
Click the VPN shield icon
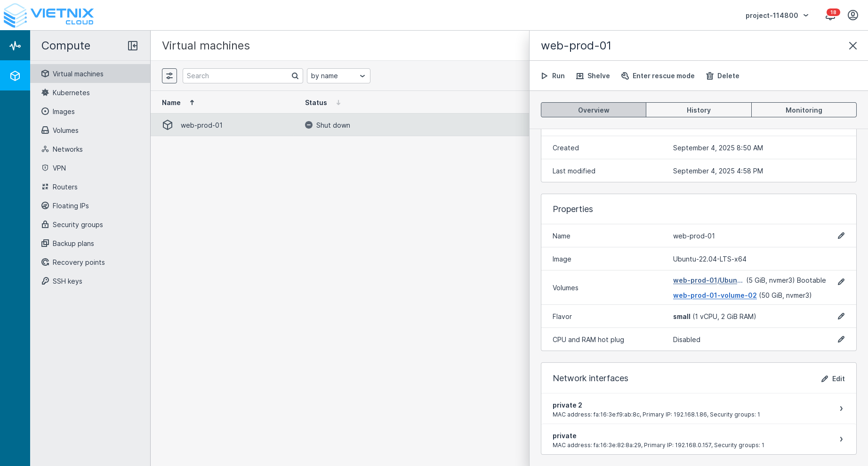45,168
